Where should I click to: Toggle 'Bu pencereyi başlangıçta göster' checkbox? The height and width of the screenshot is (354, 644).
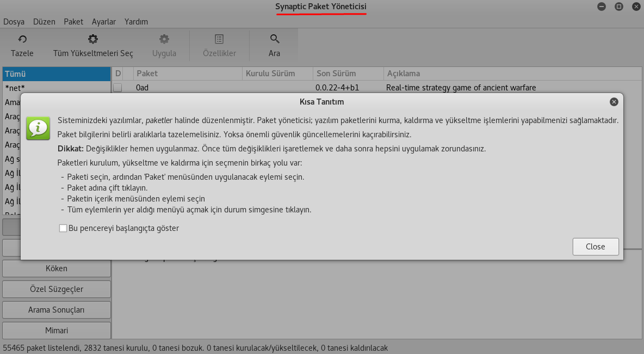63,228
